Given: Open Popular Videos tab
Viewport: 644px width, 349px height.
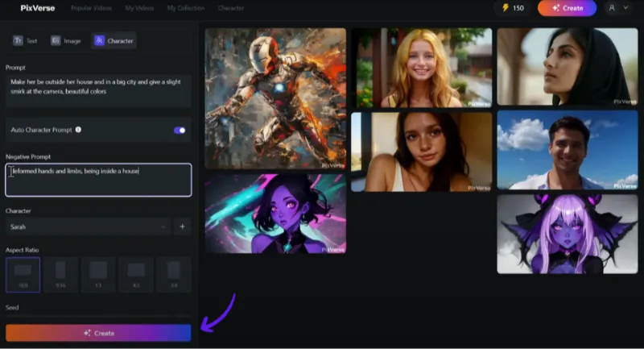Looking at the screenshot, I should [x=91, y=8].
